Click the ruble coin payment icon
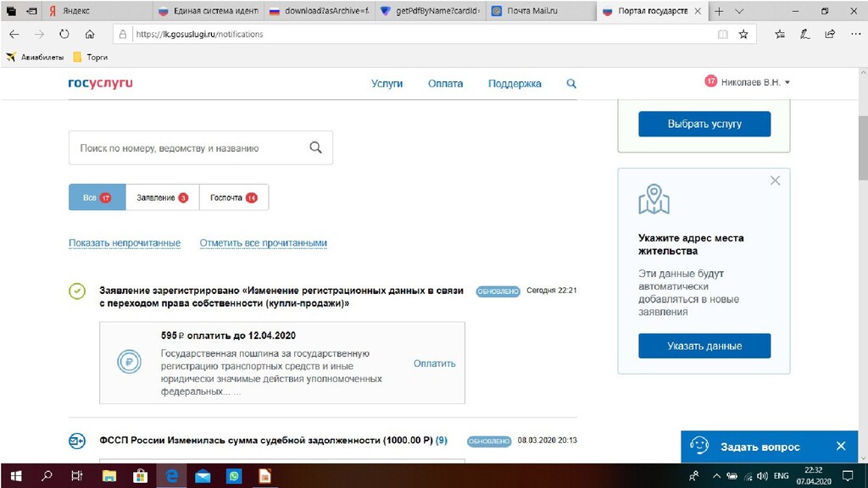The height and width of the screenshot is (488, 868). pyautogui.click(x=129, y=362)
